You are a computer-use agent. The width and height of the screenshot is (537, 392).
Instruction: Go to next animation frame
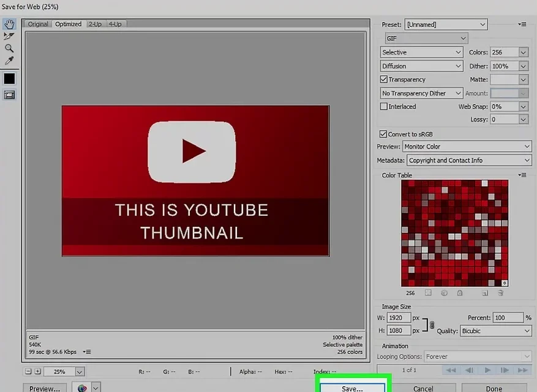click(x=505, y=370)
